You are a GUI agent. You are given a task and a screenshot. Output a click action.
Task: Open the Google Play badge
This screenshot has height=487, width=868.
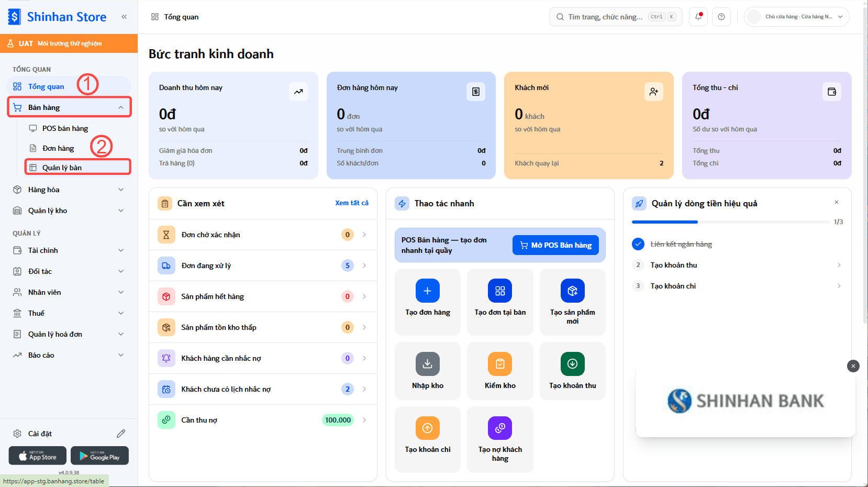tap(99, 456)
